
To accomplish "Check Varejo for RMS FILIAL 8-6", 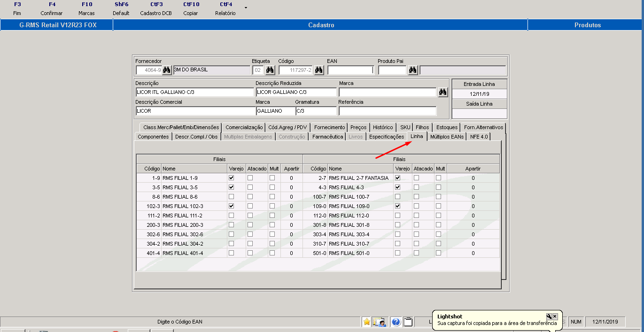I will pyautogui.click(x=231, y=197).
